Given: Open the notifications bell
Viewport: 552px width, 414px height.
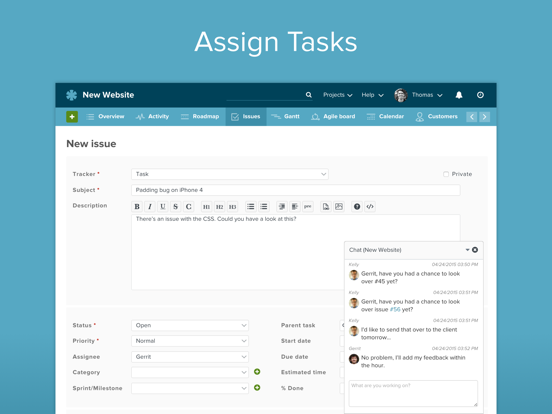Looking at the screenshot, I should click(459, 95).
